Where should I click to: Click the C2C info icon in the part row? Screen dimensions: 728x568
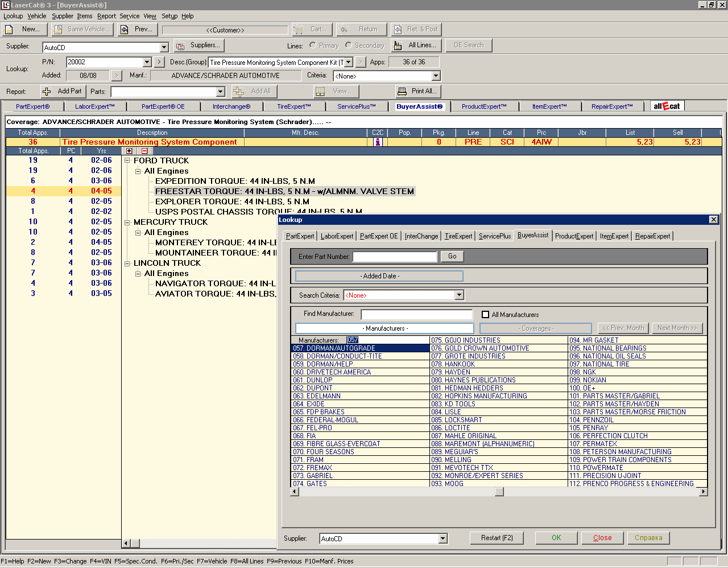[378, 142]
